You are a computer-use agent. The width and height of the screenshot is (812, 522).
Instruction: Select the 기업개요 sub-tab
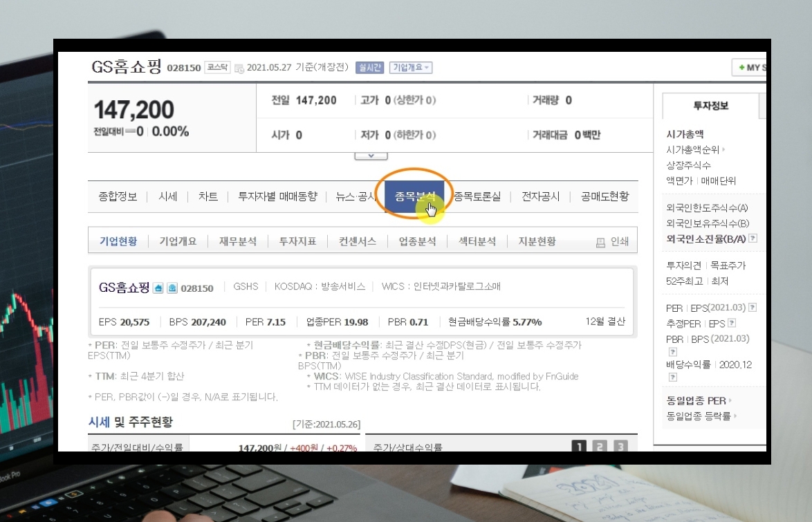(x=178, y=241)
